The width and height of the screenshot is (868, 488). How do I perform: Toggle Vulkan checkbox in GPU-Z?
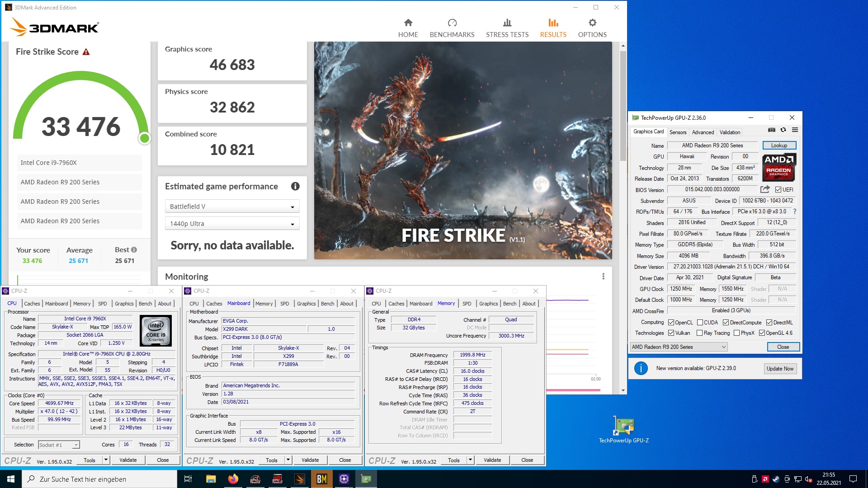pyautogui.click(x=671, y=333)
